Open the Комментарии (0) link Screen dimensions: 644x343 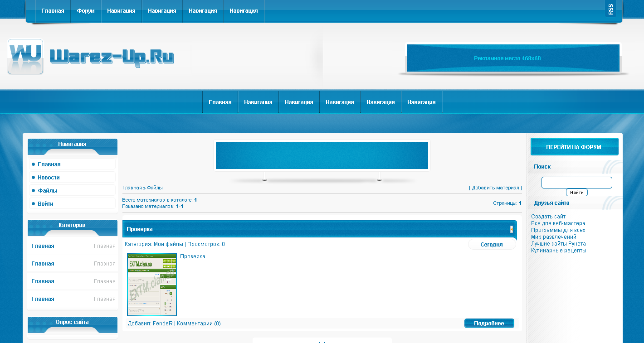coord(199,324)
